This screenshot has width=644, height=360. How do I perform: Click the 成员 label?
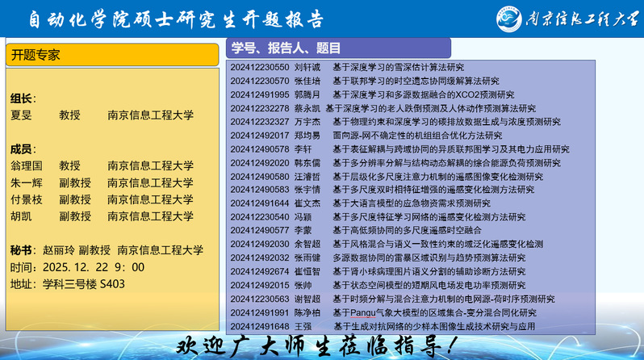(x=22, y=149)
